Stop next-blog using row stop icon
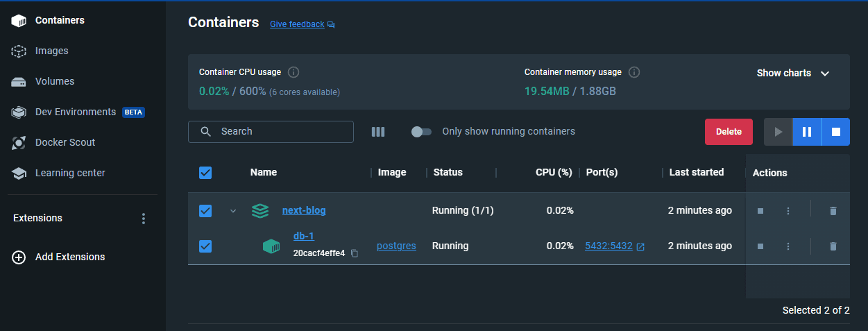 click(760, 211)
